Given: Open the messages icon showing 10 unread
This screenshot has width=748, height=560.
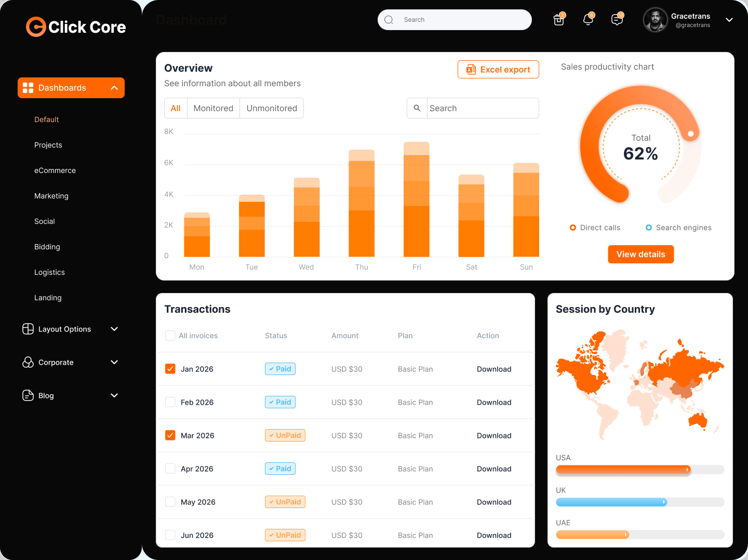Looking at the screenshot, I should [x=617, y=19].
